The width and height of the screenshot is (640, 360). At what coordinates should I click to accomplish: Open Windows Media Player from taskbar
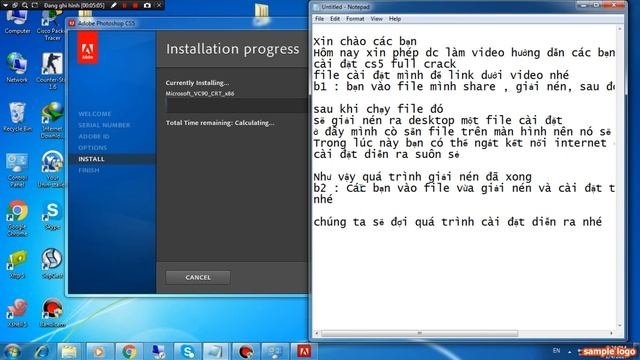pos(99,351)
